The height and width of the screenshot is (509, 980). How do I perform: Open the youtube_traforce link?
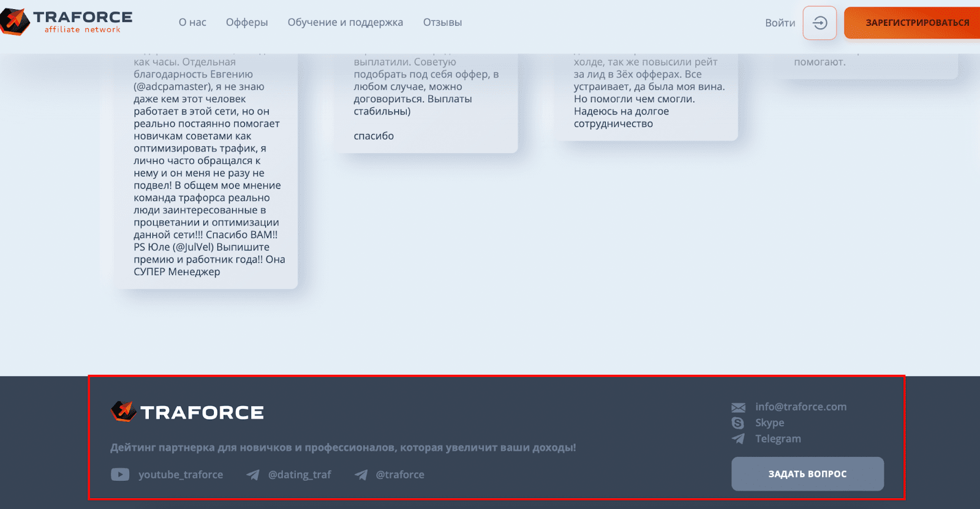coord(181,475)
